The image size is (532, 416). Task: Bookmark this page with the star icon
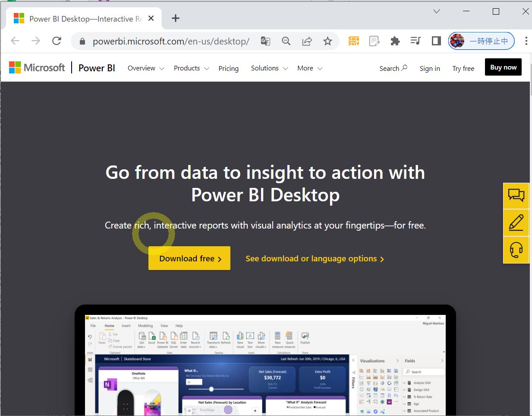pos(328,41)
